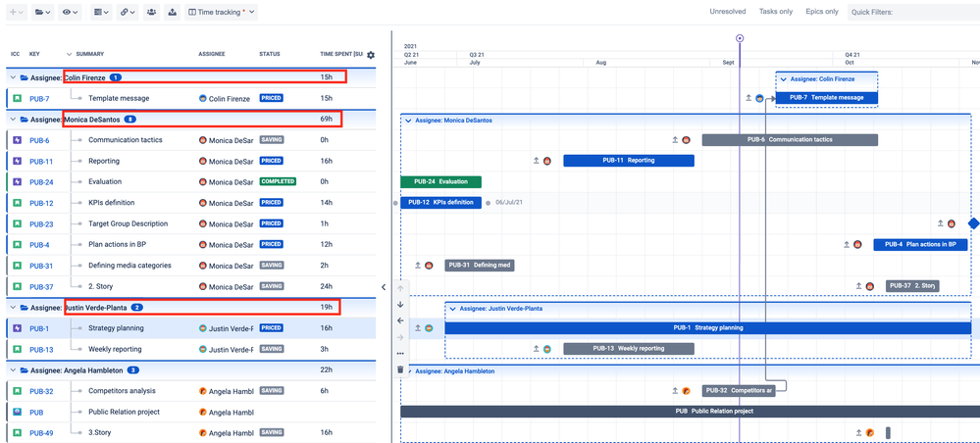Click COMPLETED status badge on Evaluation row
Viewport: 980px width, 443px height.
click(x=278, y=181)
